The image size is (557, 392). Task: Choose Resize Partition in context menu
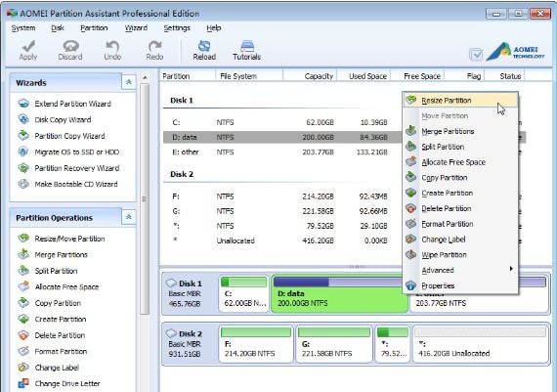tap(460, 101)
